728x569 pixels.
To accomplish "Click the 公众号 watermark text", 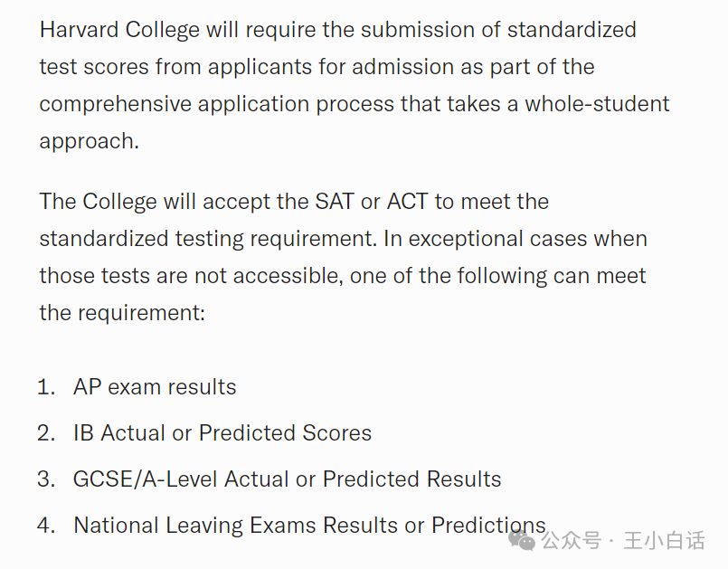I will 571,541.
